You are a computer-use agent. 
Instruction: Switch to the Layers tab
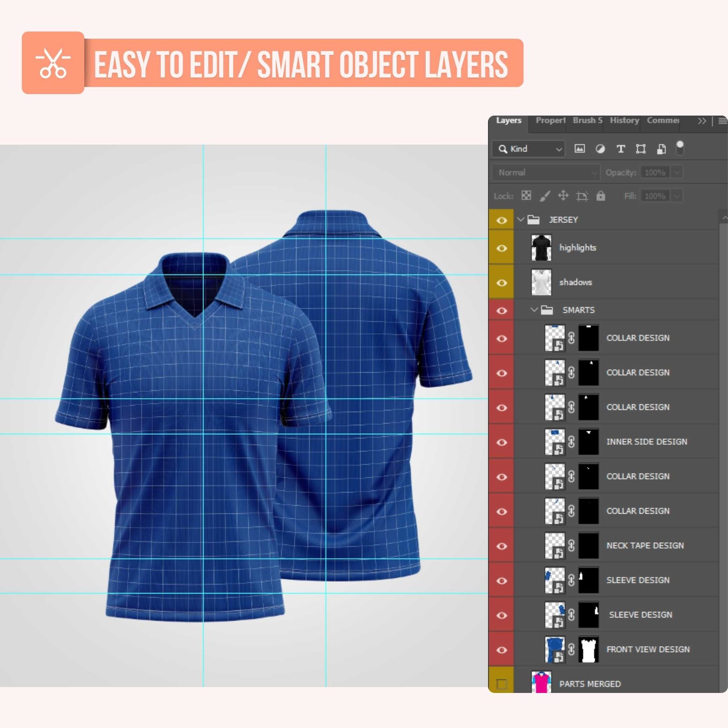[x=509, y=121]
